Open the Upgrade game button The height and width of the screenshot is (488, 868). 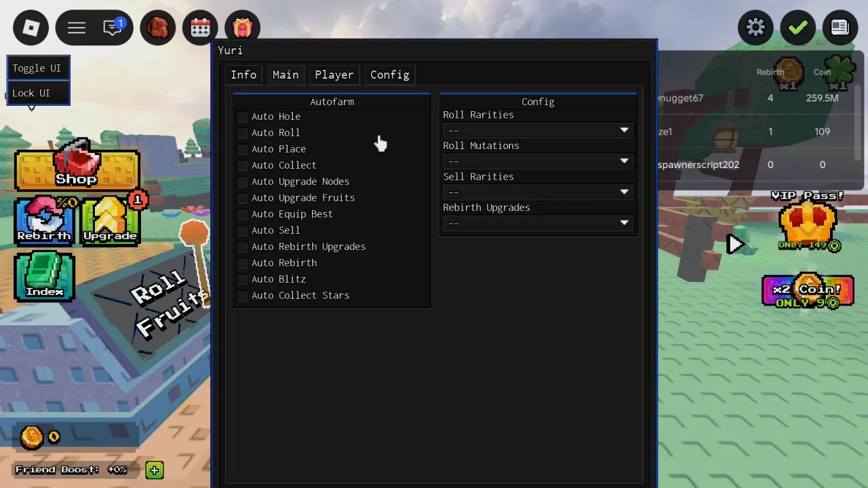[x=111, y=221]
